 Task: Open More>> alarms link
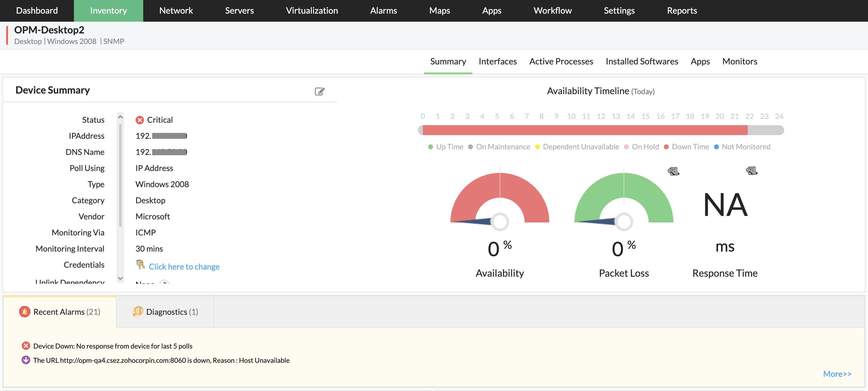pyautogui.click(x=837, y=374)
